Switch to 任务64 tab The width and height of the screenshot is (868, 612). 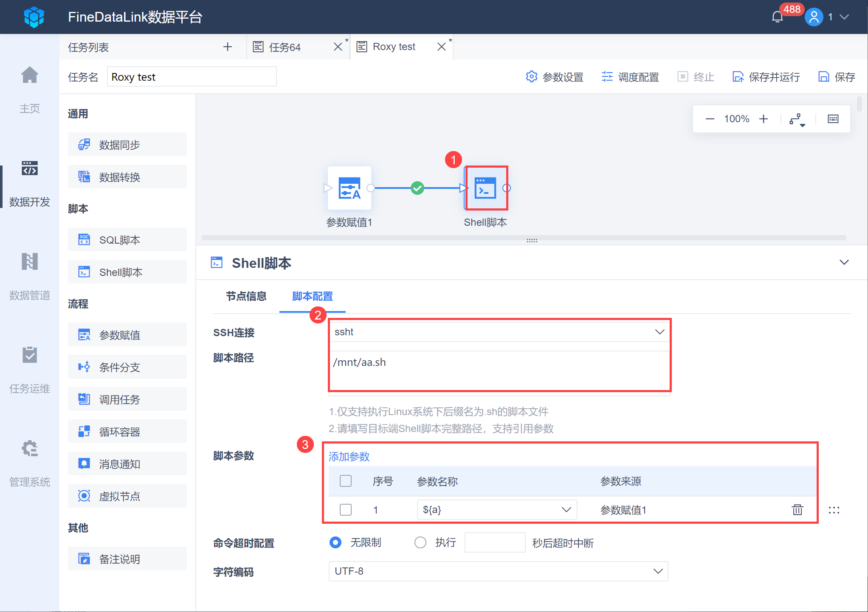(x=285, y=47)
